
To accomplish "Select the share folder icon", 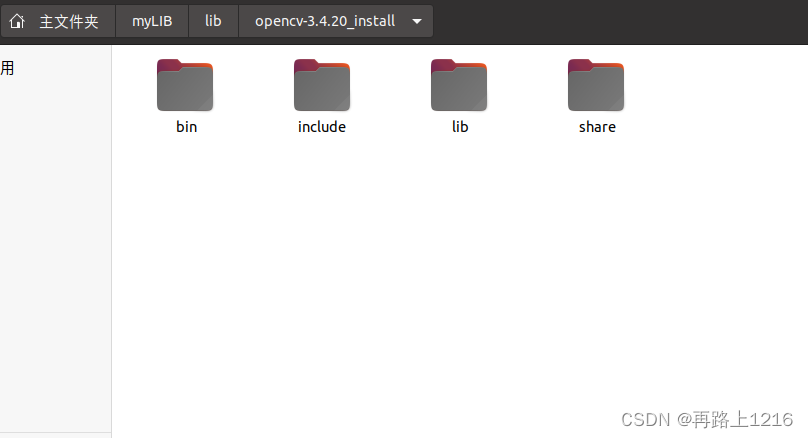I will coord(596,85).
